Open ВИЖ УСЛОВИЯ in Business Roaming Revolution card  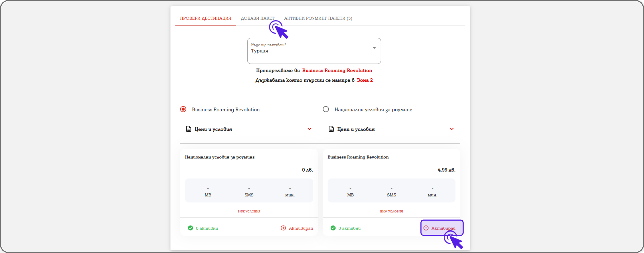pos(391,211)
